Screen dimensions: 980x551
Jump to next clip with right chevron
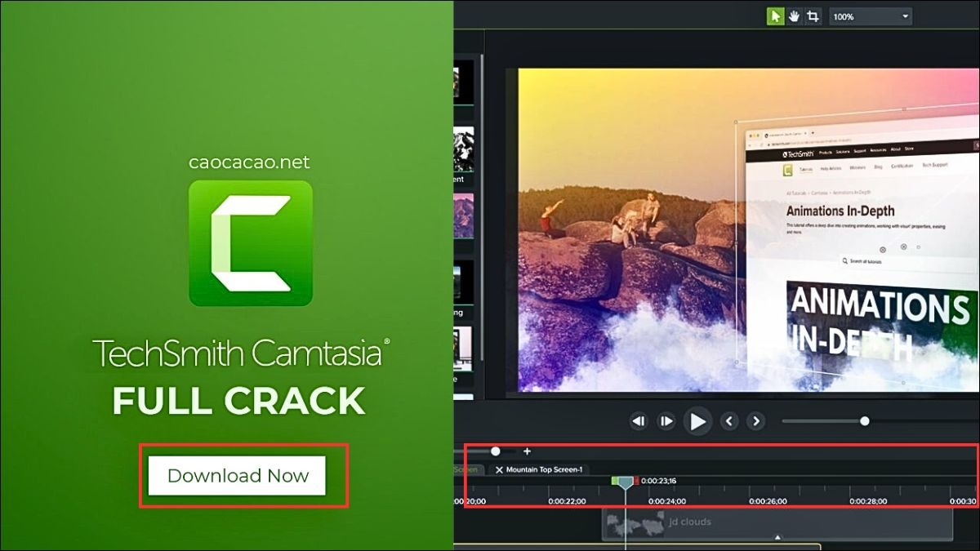point(756,421)
